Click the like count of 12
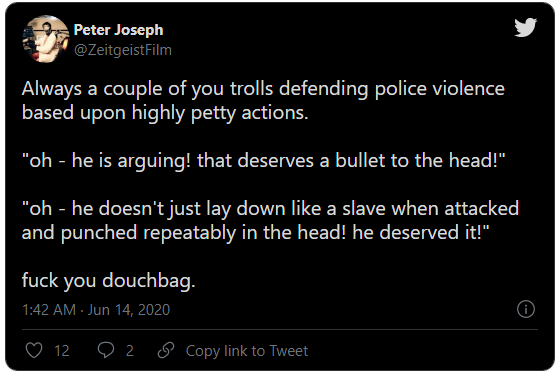 pos(62,351)
